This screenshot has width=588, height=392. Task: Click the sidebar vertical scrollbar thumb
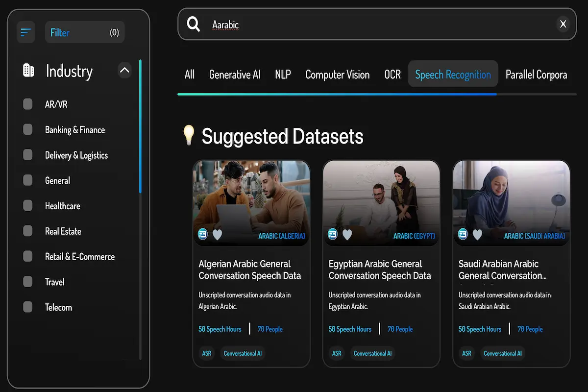[140, 126]
